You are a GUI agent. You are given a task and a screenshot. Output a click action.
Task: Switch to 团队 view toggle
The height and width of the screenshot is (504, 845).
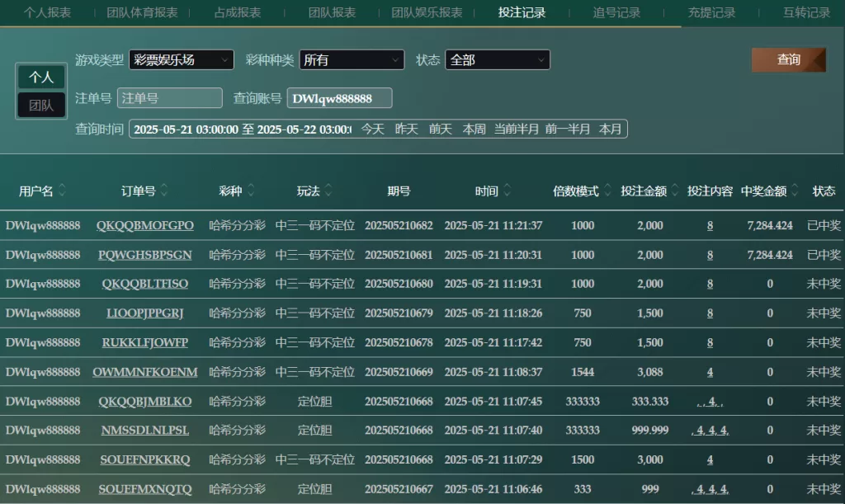pos(41,105)
